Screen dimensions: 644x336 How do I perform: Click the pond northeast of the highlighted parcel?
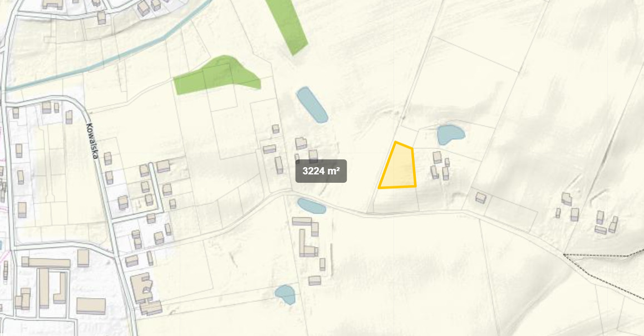(450, 134)
